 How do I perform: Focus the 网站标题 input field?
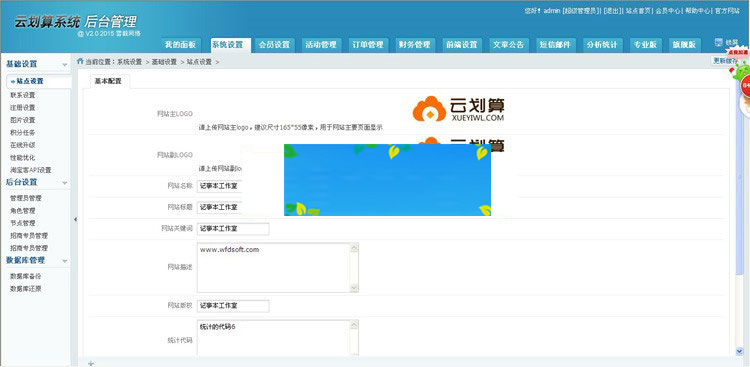219,207
